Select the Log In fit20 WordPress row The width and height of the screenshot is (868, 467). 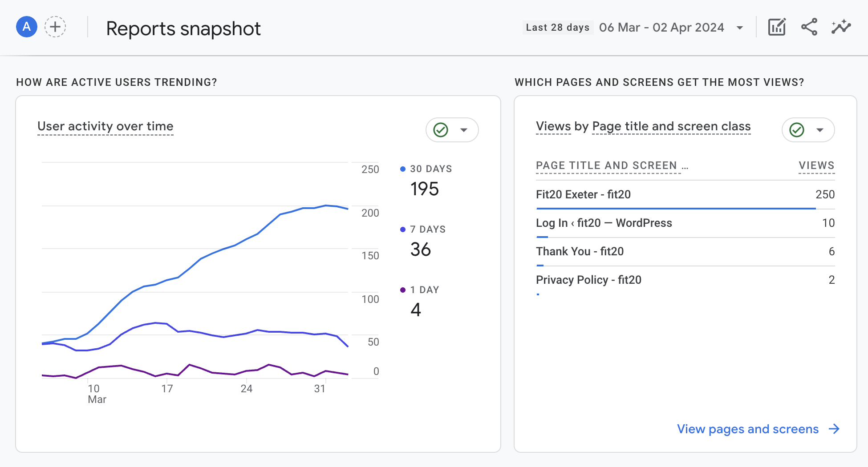pos(685,223)
